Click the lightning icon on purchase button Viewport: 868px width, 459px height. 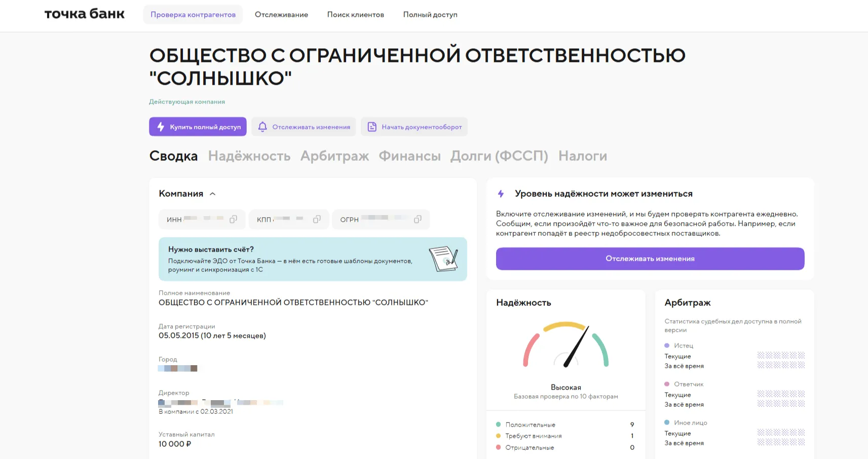click(x=161, y=127)
